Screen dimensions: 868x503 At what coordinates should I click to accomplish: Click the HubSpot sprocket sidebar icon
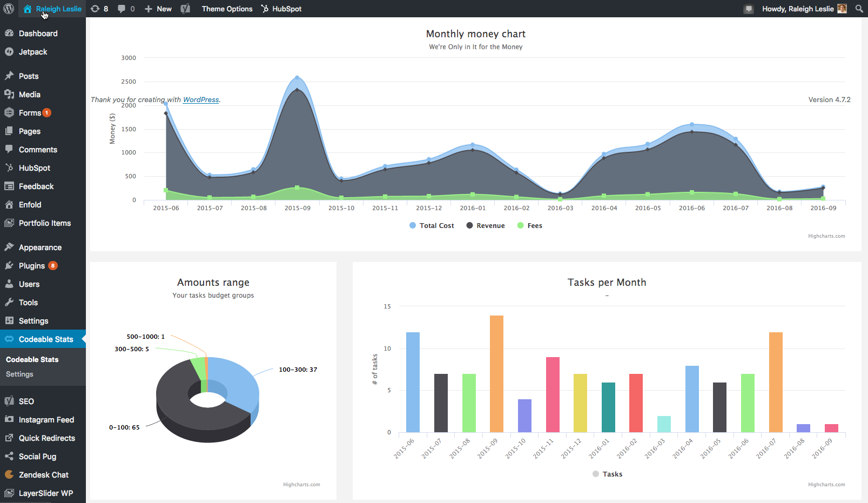tap(9, 168)
